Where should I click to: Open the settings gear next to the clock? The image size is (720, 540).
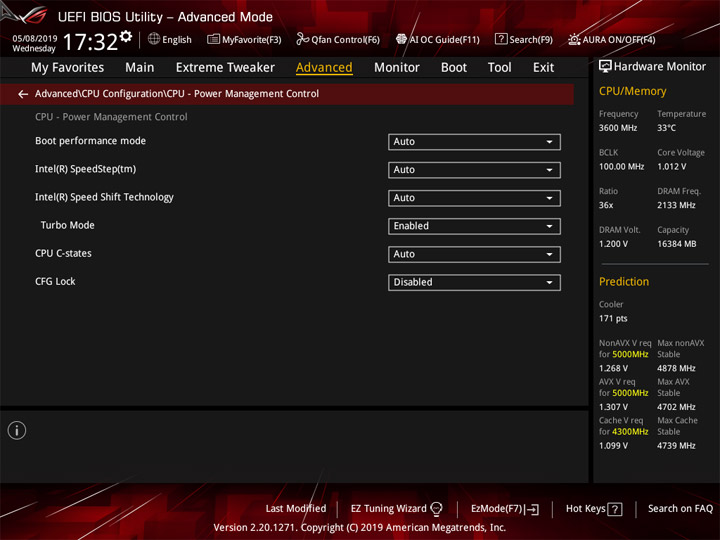tap(126, 36)
